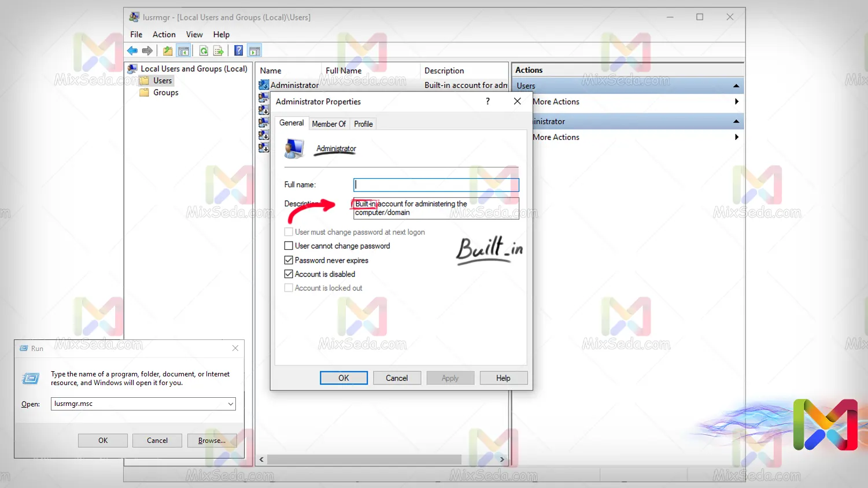This screenshot has width=868, height=488.
Task: Uncheck 'Account is disabled' checkbox
Action: pyautogui.click(x=289, y=274)
